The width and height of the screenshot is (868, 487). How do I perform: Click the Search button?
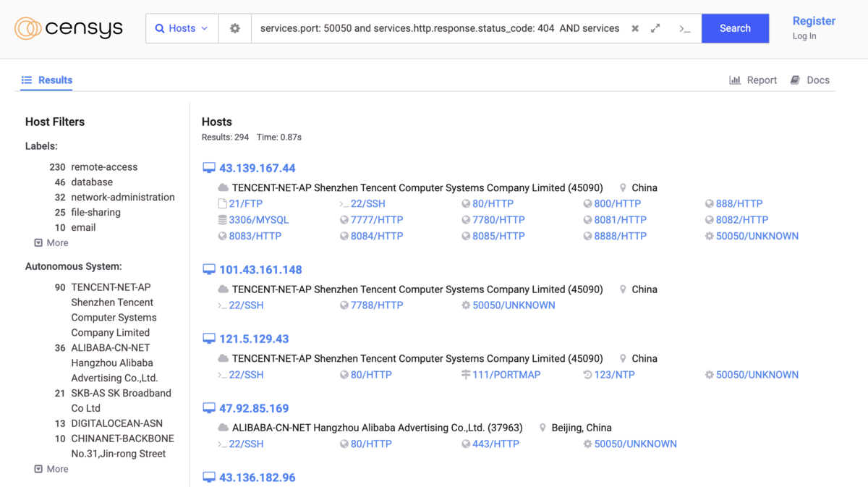tap(735, 28)
